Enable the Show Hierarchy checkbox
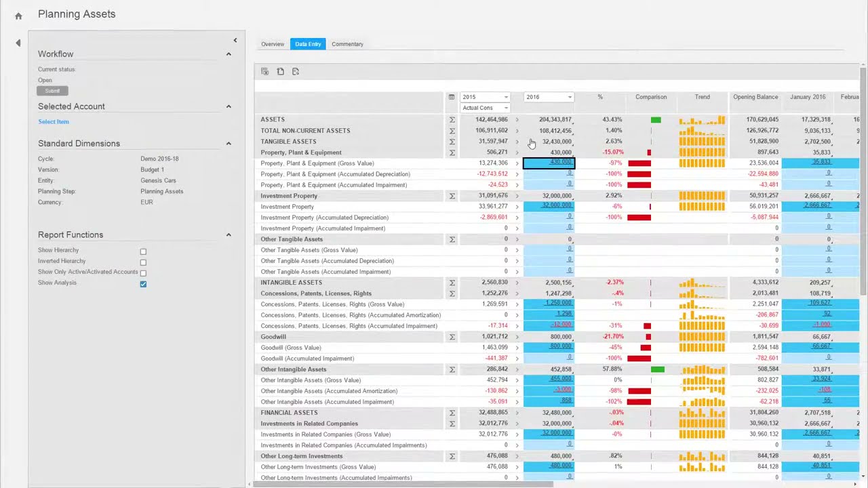Viewport: 868px width, 488px height. pyautogui.click(x=143, y=251)
